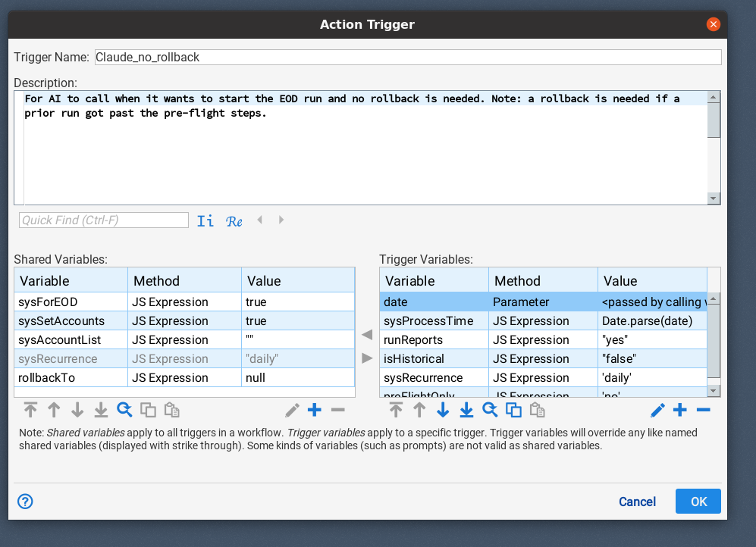Add a new shared variable with the plus icon
Image resolution: width=756 pixels, height=547 pixels.
click(x=314, y=410)
